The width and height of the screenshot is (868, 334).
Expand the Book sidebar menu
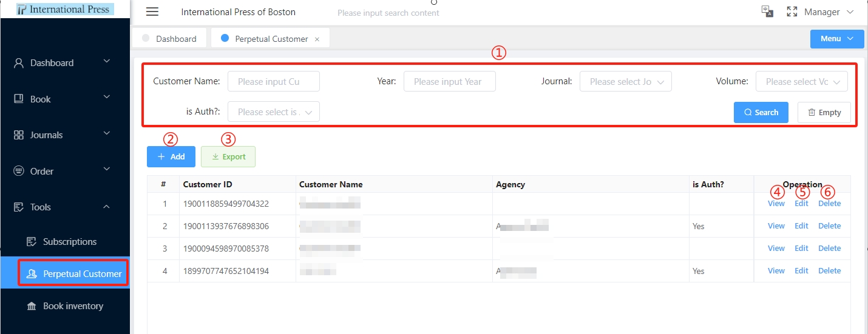tap(107, 97)
